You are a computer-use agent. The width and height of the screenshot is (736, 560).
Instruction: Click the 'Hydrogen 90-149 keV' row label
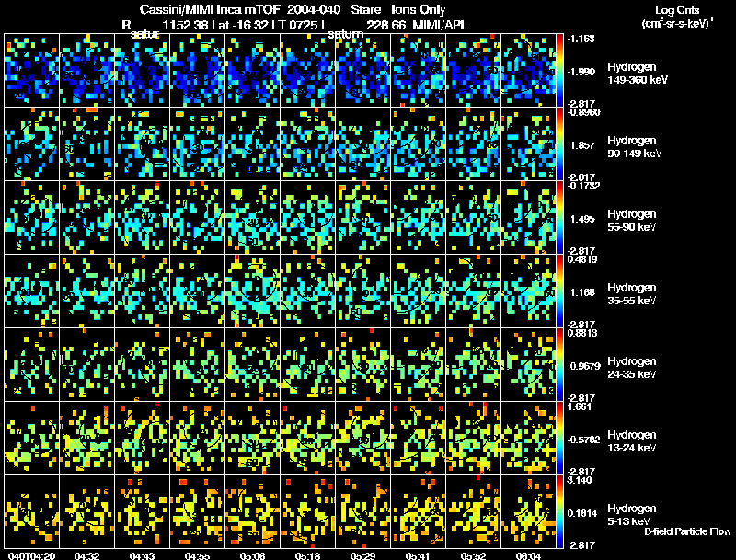point(634,147)
